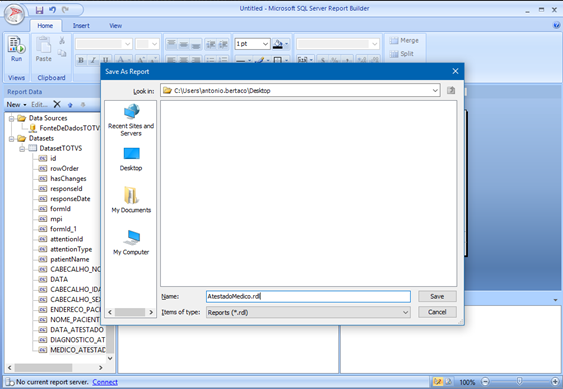Viewport: 563px width, 389px height.
Task: Open the Look in path dropdown
Action: point(435,91)
